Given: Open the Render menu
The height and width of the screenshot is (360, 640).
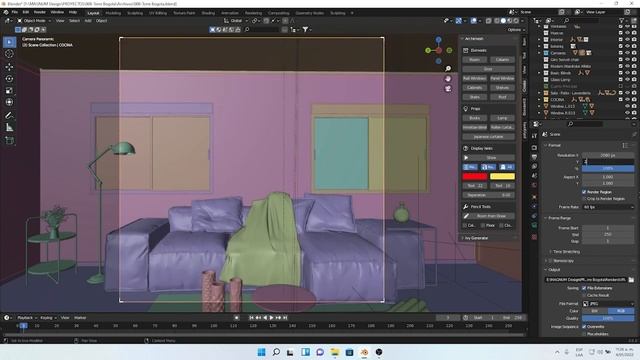Looking at the screenshot, I should pos(40,12).
